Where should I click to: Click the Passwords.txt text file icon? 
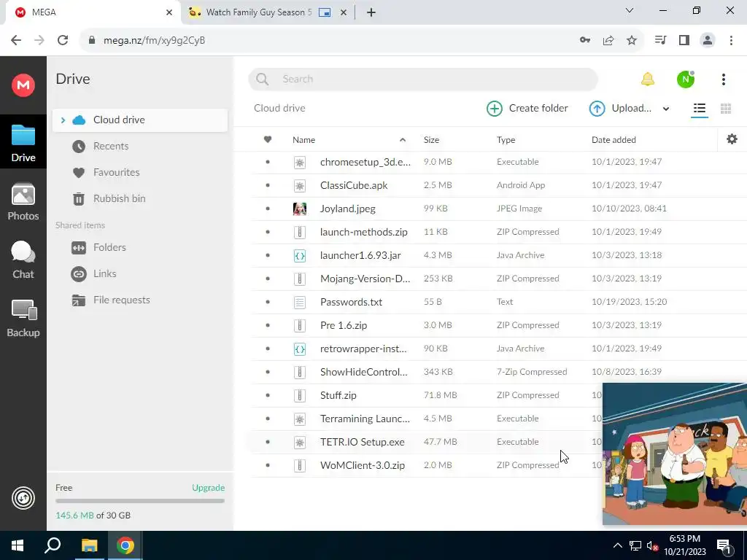point(300,302)
